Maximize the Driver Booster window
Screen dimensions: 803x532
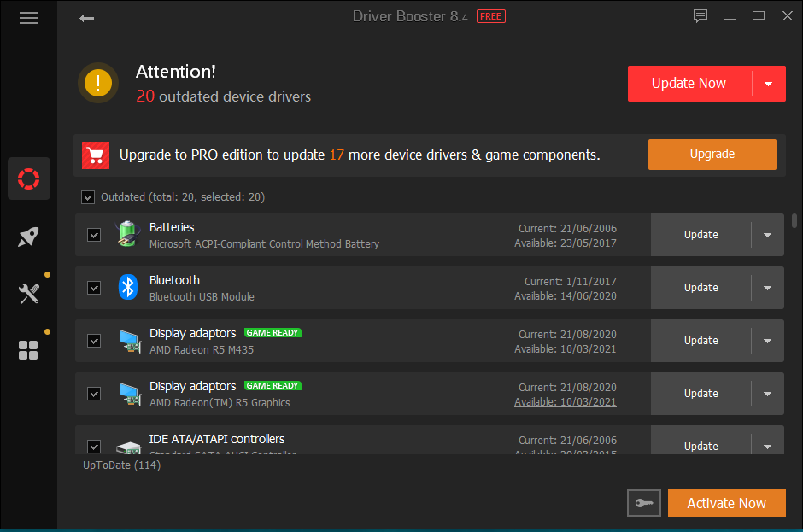759,16
